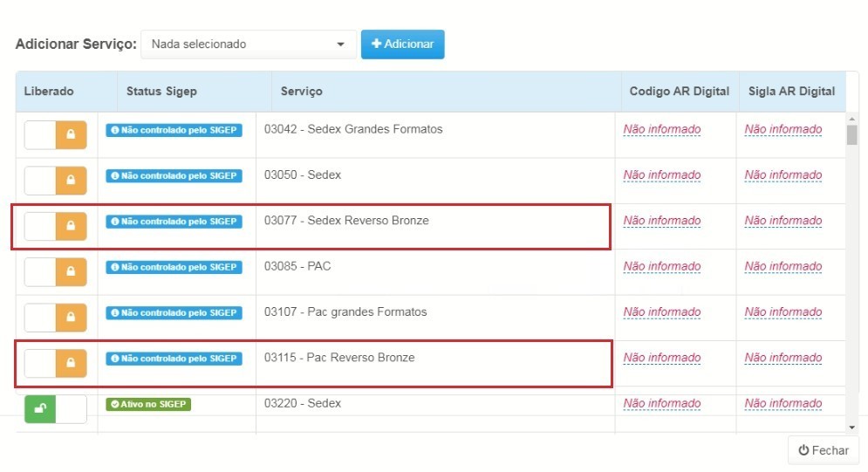
Task: Edit Codigo AR Digital for 03077 Sedex Reverso Bronze
Action: 662,221
